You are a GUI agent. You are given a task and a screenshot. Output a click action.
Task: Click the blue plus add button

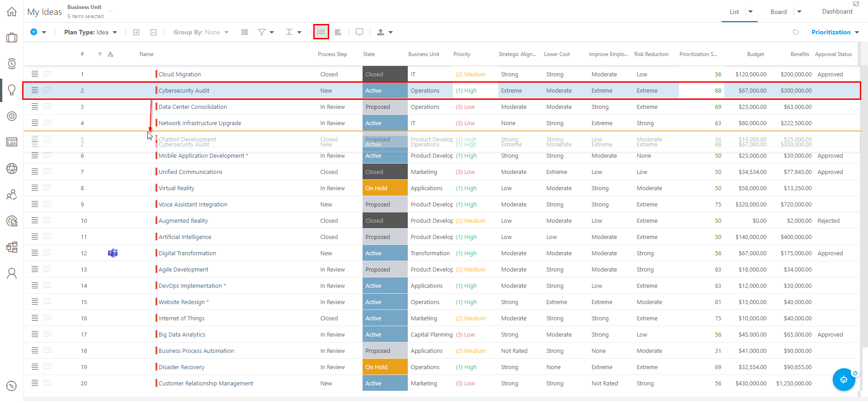tap(34, 32)
